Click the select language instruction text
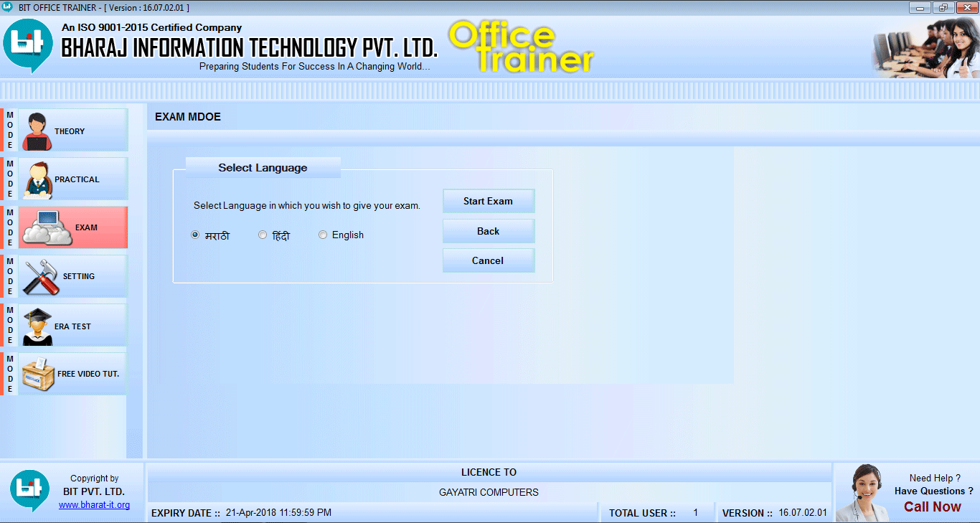Viewport: 980px width, 523px height. (307, 205)
